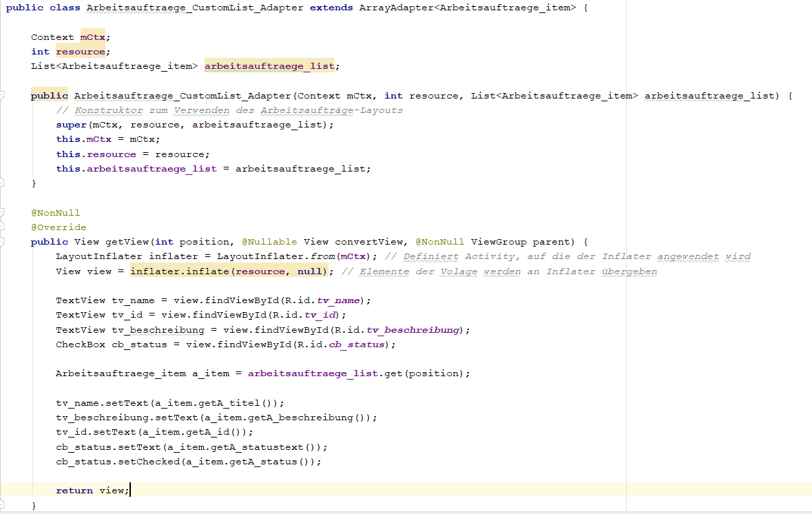Screen dimensions: 812x514
Task: Click the fold marker beside the @NonNull annotation
Action: pos(3,212)
